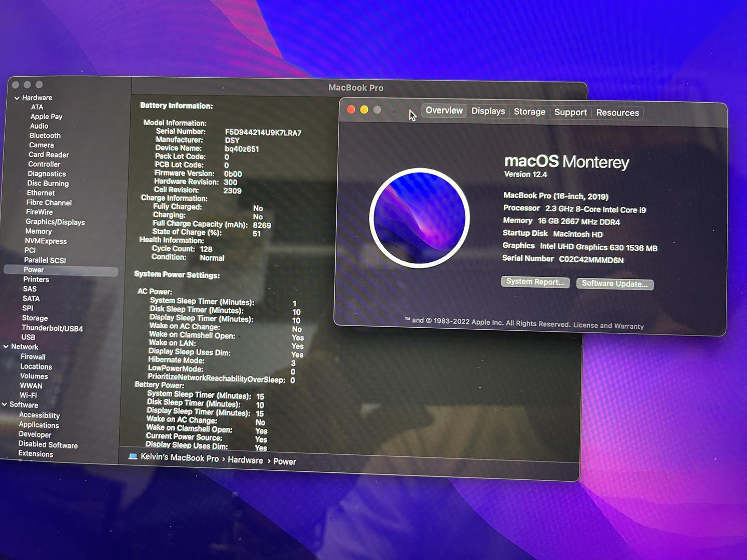
Task: Select Volumes under Network
Action: click(34, 376)
